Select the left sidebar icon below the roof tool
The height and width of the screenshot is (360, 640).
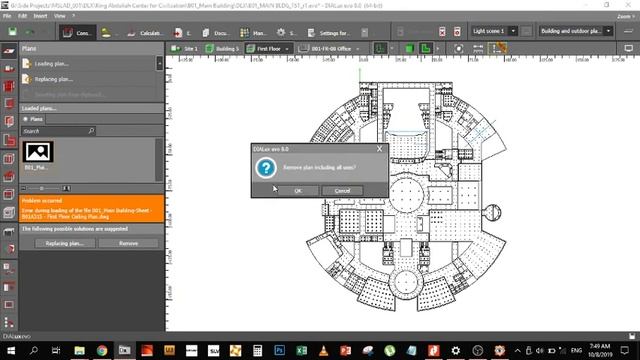[x=9, y=194]
